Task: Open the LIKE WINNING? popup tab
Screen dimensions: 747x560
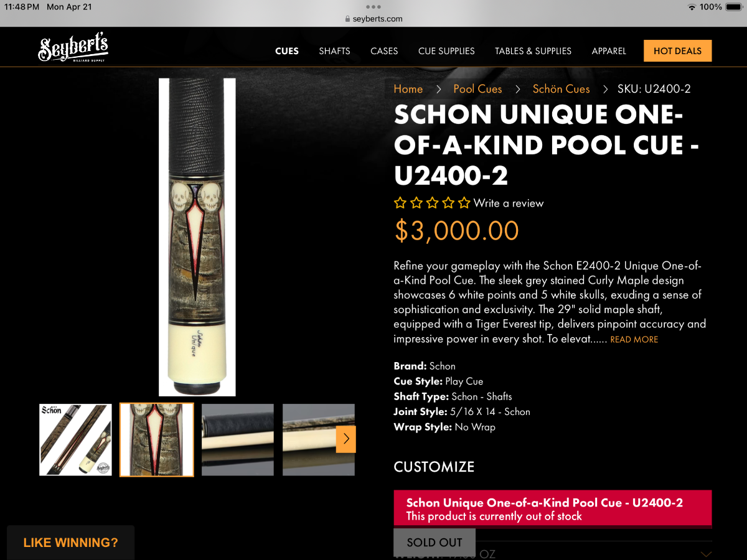Action: 70,543
